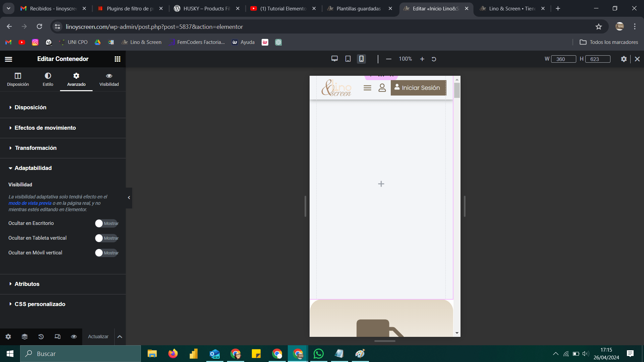Select the Avanzado tab

76,80
